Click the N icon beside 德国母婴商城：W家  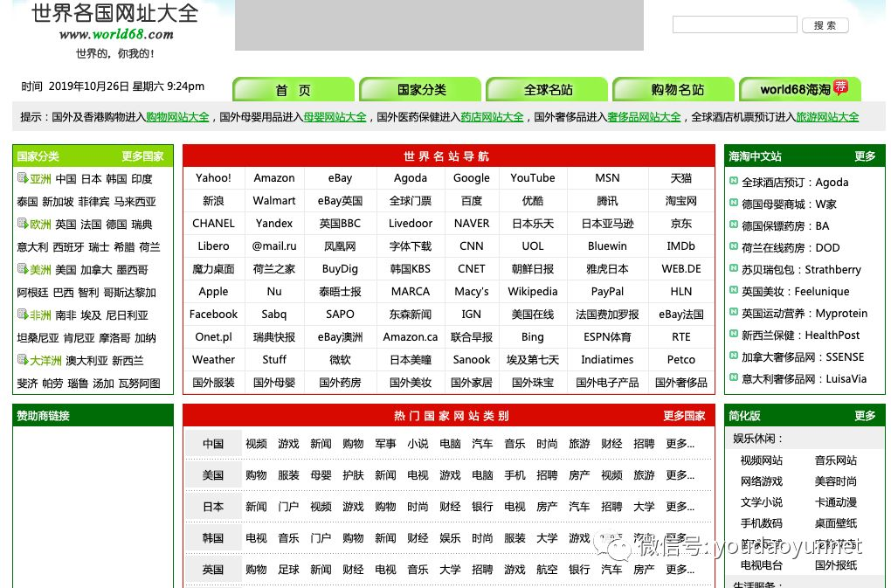click(x=734, y=203)
